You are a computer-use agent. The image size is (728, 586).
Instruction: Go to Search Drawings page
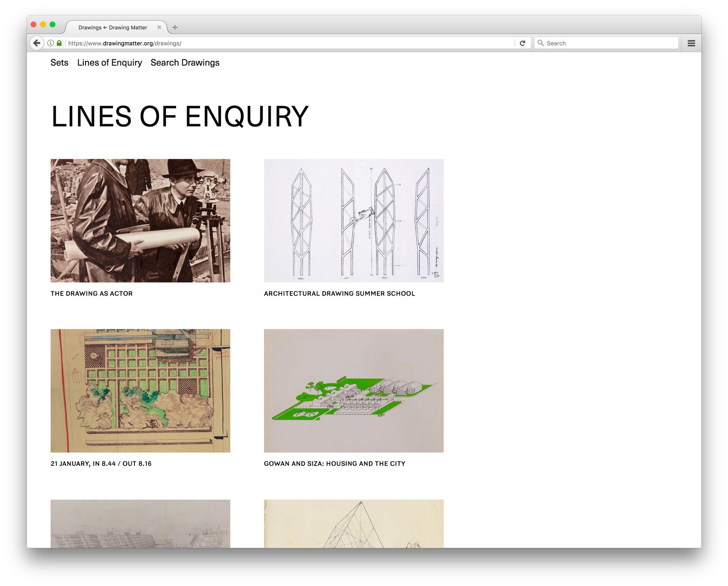click(x=185, y=63)
